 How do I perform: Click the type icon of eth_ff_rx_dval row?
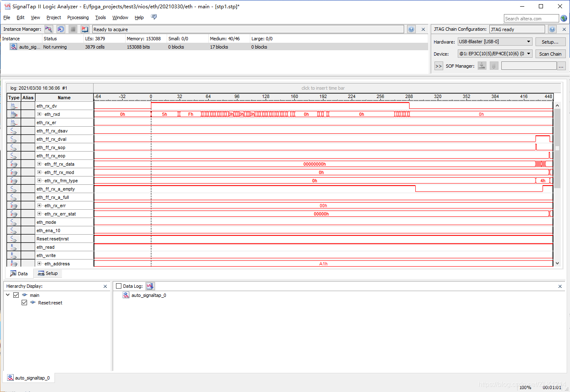tap(14, 139)
